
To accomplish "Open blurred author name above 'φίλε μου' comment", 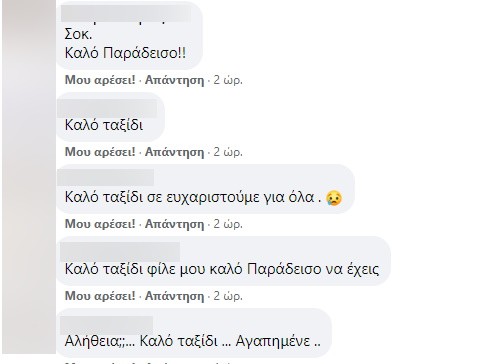I will click(x=120, y=252).
